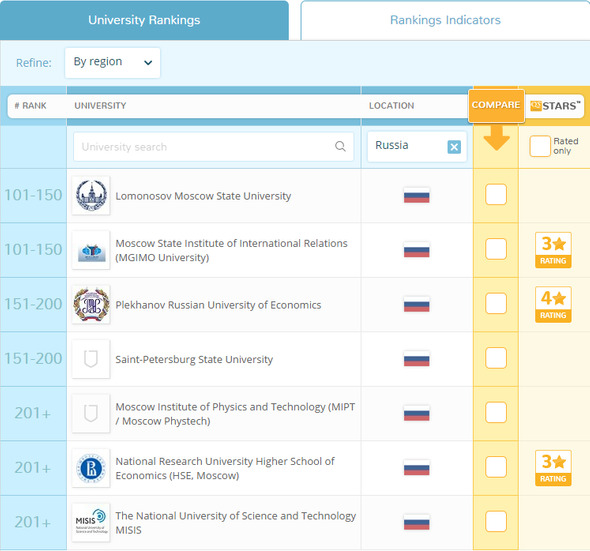
Task: Click the Russian flag in the MGIMO row
Action: (417, 250)
